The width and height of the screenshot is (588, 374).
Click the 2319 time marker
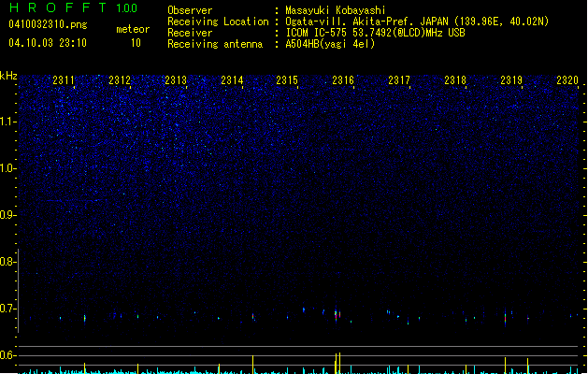511,80
